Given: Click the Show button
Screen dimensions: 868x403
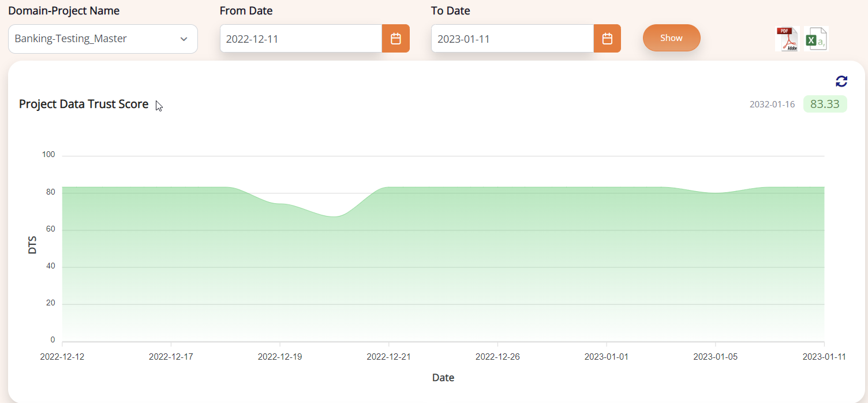Looking at the screenshot, I should coord(672,38).
